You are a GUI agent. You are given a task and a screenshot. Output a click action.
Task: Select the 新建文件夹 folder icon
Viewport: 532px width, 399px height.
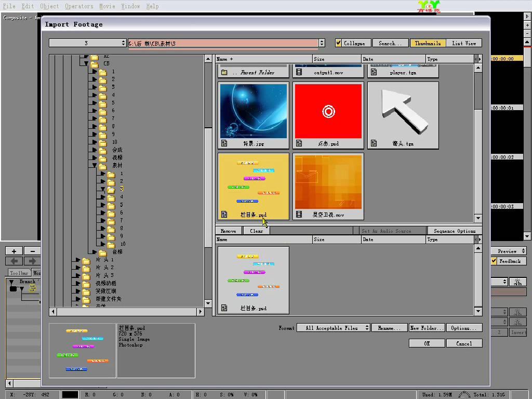pyautogui.click(x=86, y=300)
